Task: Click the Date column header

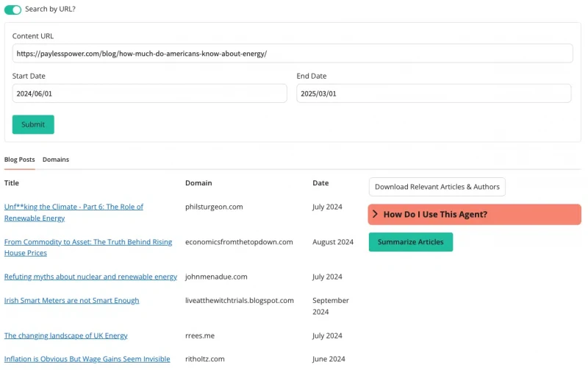Action: 320,183
